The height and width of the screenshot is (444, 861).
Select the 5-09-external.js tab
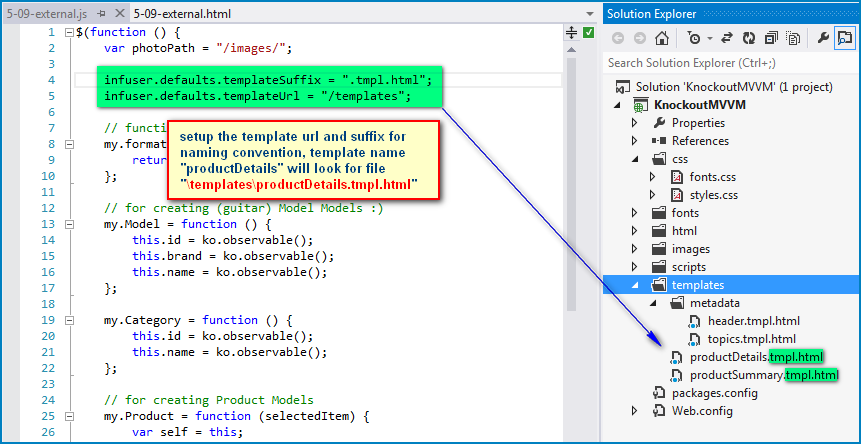pos(45,14)
